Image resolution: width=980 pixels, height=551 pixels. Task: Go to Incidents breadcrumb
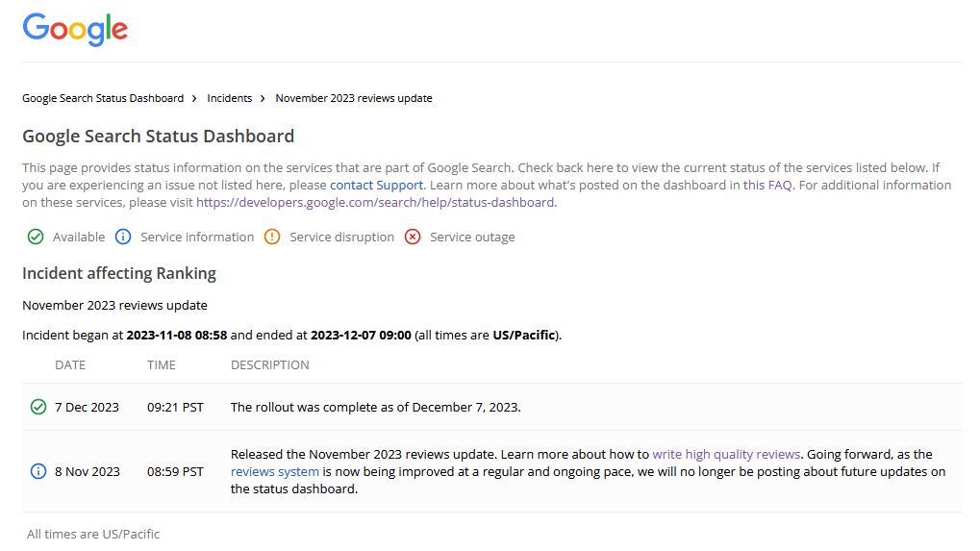point(230,98)
